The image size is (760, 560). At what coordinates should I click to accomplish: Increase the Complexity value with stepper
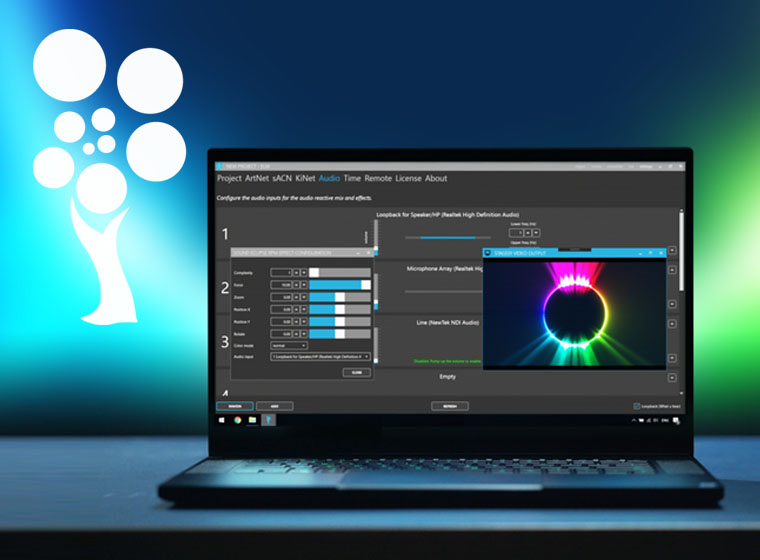[x=296, y=272]
